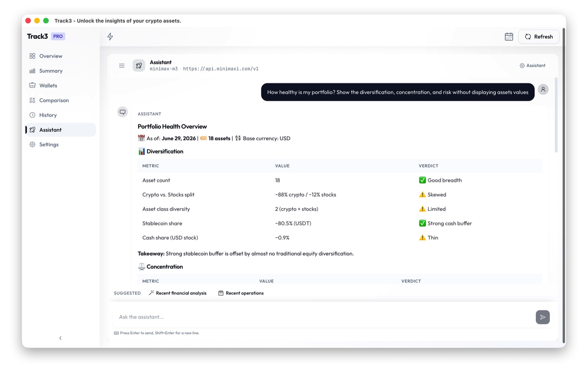
Task: Open Assistant settings at the top right of the chat
Action: (532, 66)
